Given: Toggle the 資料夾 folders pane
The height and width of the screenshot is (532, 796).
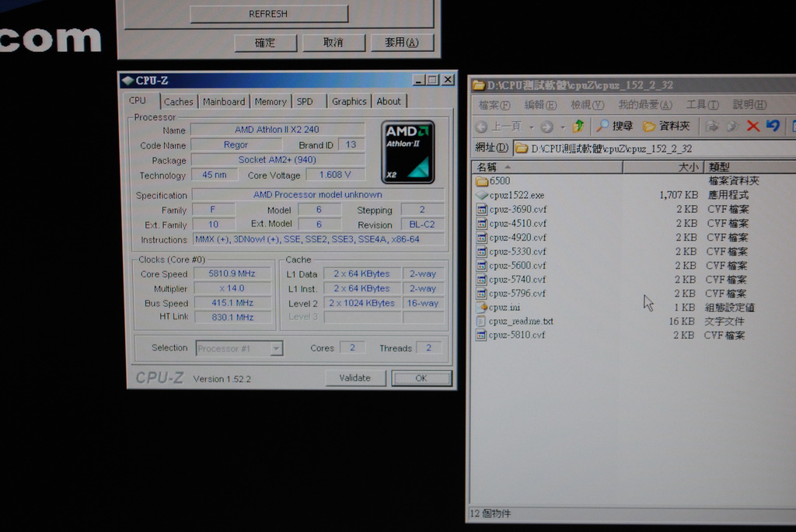Looking at the screenshot, I should point(666,126).
